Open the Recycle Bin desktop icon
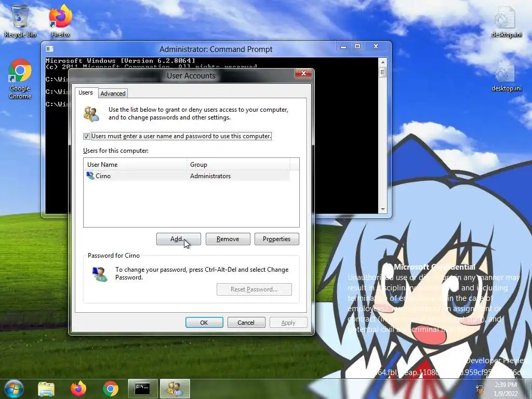 pos(20,20)
